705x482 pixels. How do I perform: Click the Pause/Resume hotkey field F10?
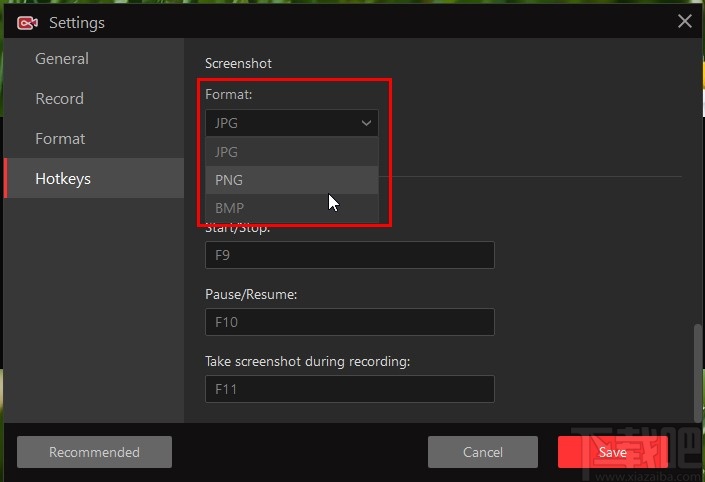[349, 322]
